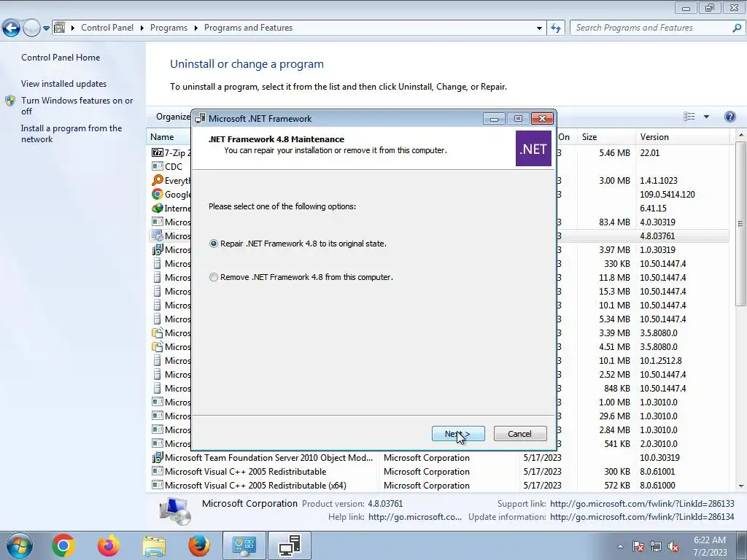The width and height of the screenshot is (747, 560).
Task: Open the Help icon in Programs and Features
Action: [x=729, y=117]
